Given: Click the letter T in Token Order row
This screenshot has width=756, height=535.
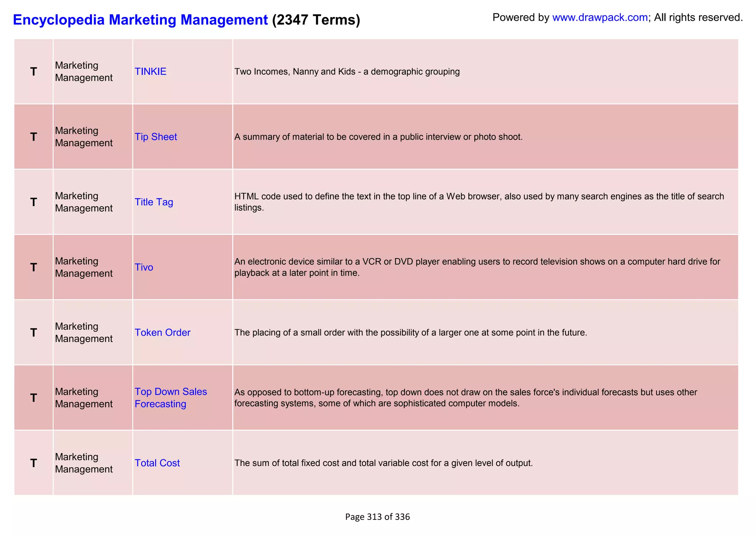Looking at the screenshot, I should tap(34, 333).
